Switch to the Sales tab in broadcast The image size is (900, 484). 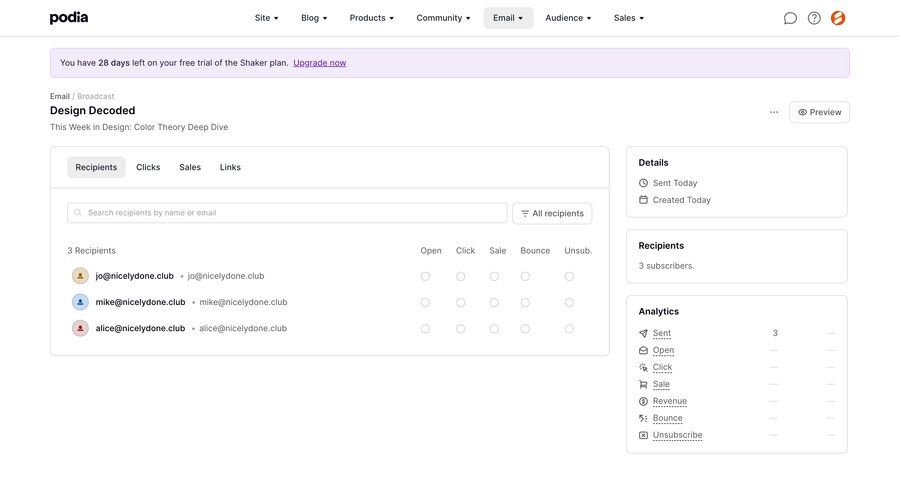pyautogui.click(x=190, y=167)
